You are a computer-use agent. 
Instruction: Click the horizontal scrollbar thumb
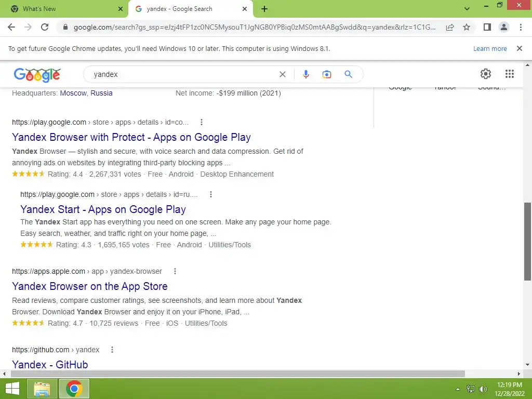[x=237, y=374]
